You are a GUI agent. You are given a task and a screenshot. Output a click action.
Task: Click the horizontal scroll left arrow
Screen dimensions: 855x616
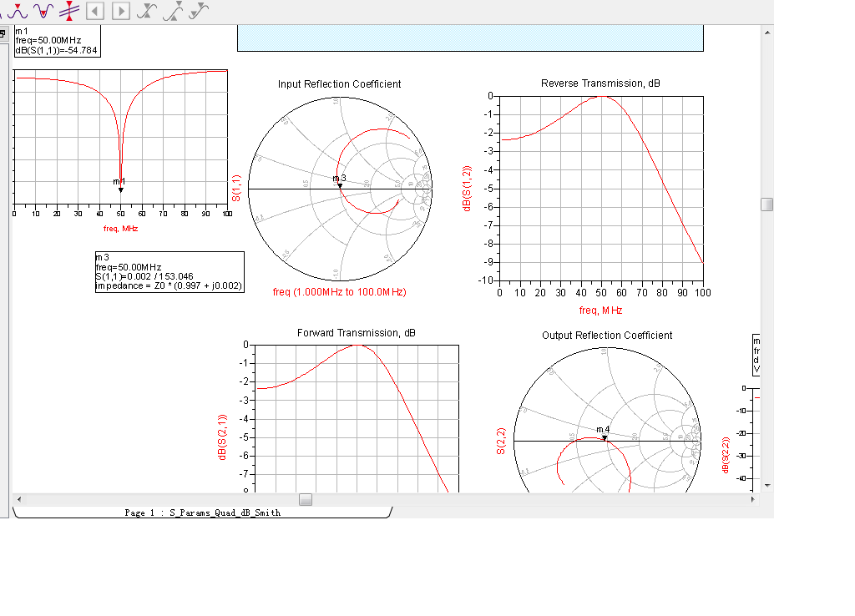pyautogui.click(x=19, y=499)
